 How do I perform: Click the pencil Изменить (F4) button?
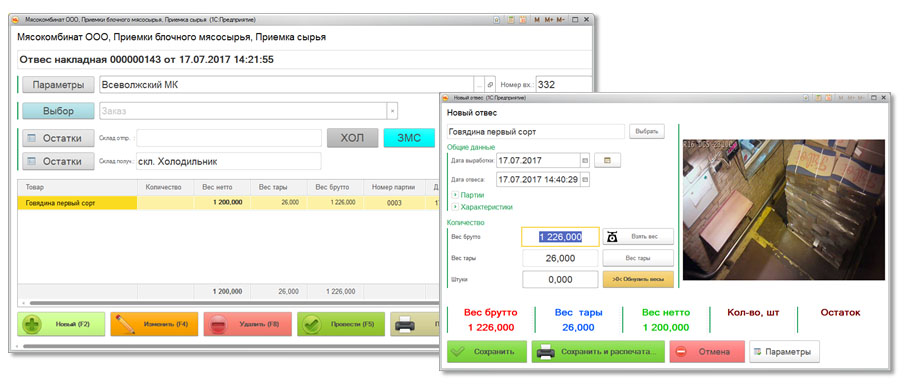tap(154, 324)
